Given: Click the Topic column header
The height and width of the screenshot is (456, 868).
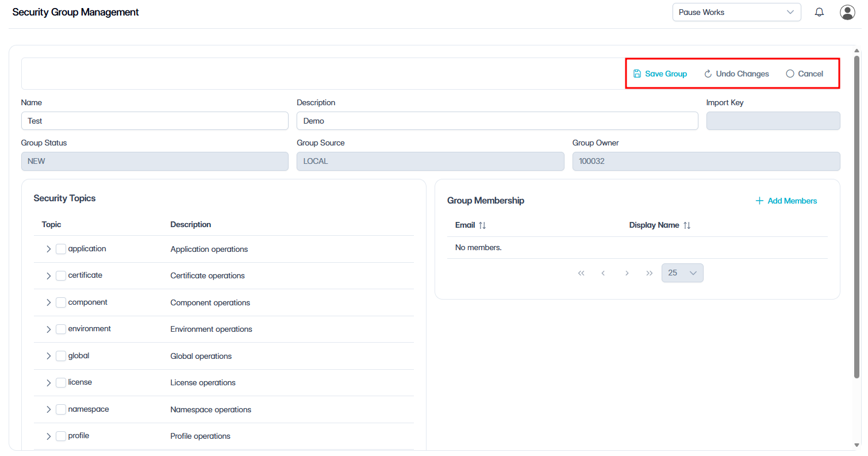Looking at the screenshot, I should pyautogui.click(x=51, y=224).
